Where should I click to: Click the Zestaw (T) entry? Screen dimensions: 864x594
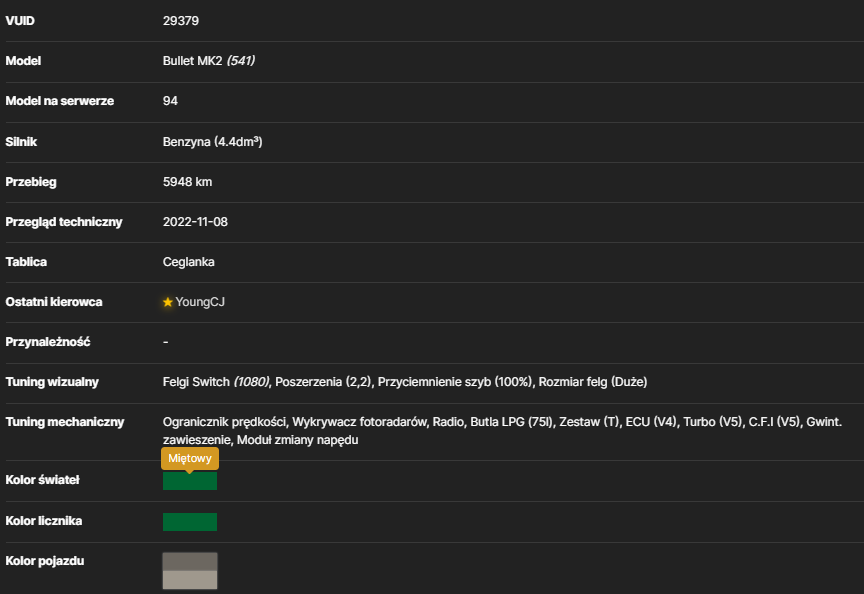point(590,422)
